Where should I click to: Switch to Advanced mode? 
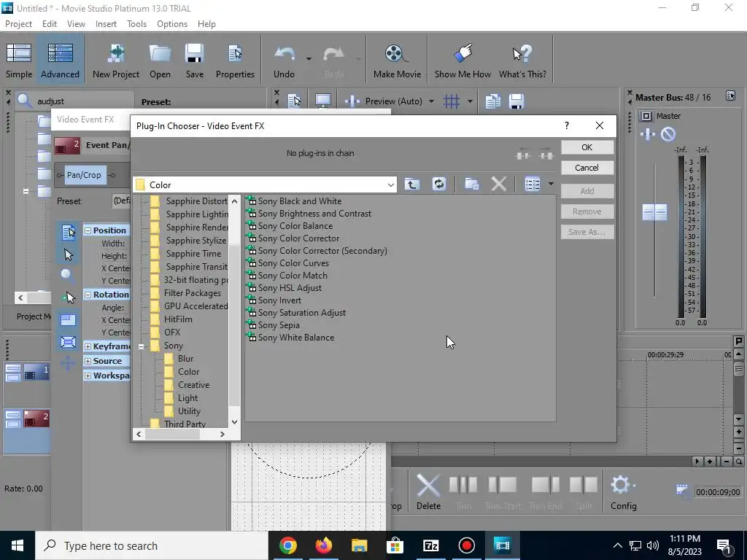60,61
